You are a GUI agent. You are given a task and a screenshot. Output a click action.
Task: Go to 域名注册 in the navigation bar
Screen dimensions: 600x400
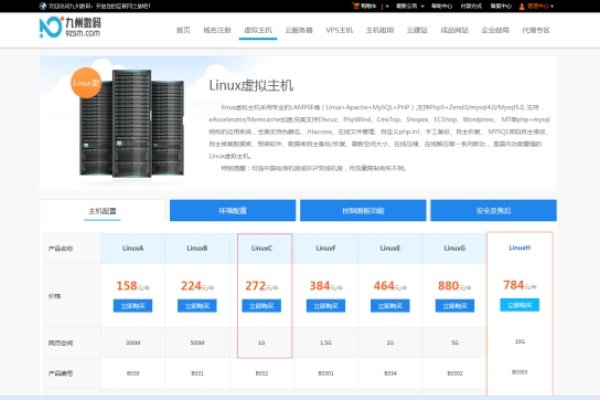218,30
